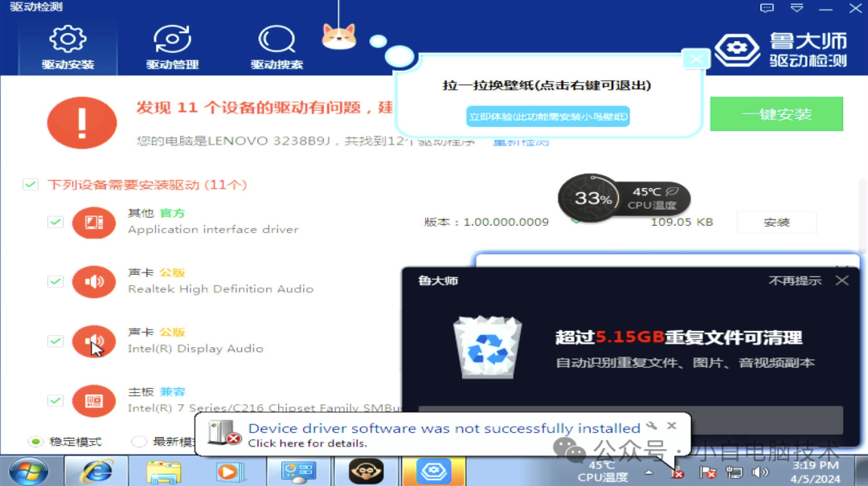Click the 立即体验 wallpaper button
The width and height of the screenshot is (868, 486).
[x=547, y=116]
